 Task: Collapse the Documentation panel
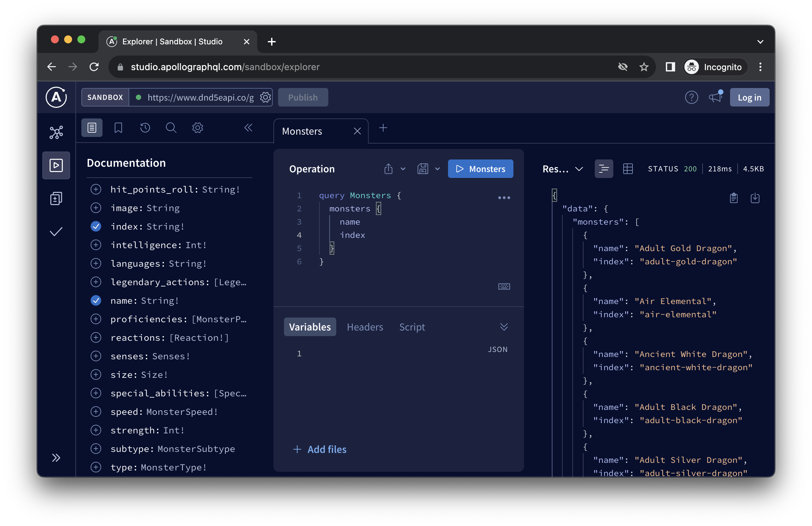point(248,128)
